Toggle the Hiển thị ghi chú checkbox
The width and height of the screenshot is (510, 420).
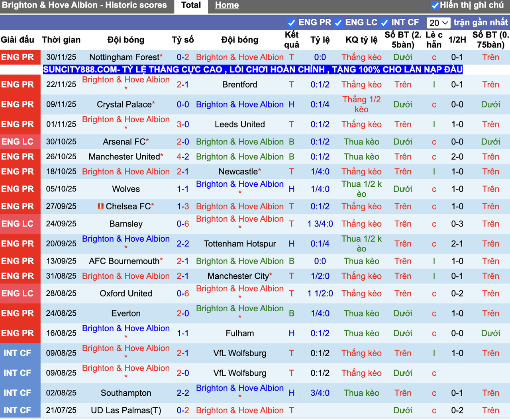(x=435, y=6)
